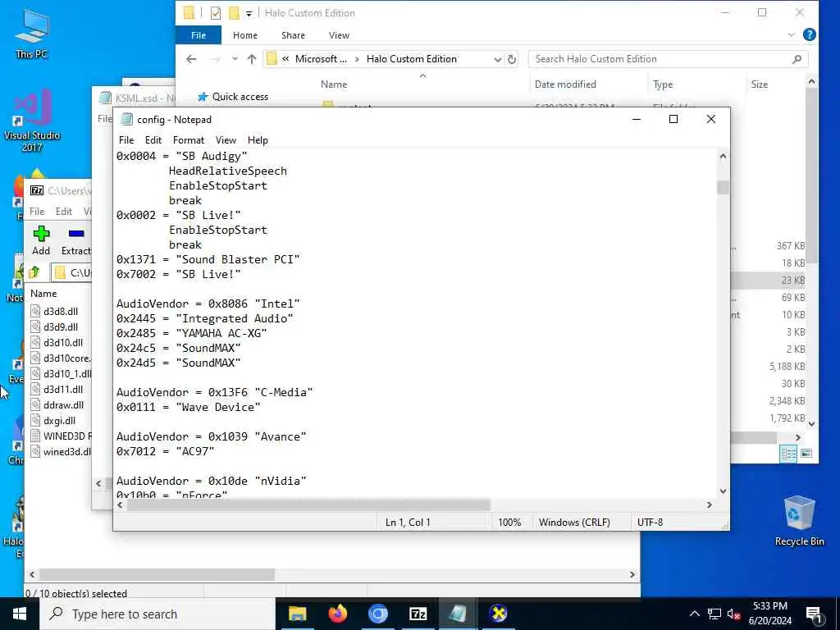The image size is (840, 630).
Task: Click the Search Halo Custom Edition field
Action: click(668, 59)
